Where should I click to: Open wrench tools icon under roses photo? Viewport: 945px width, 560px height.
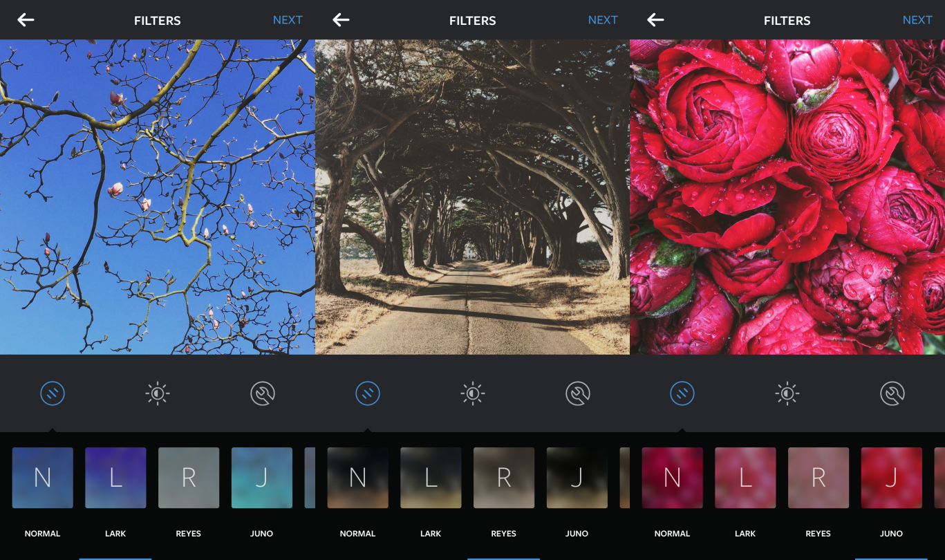click(x=892, y=393)
